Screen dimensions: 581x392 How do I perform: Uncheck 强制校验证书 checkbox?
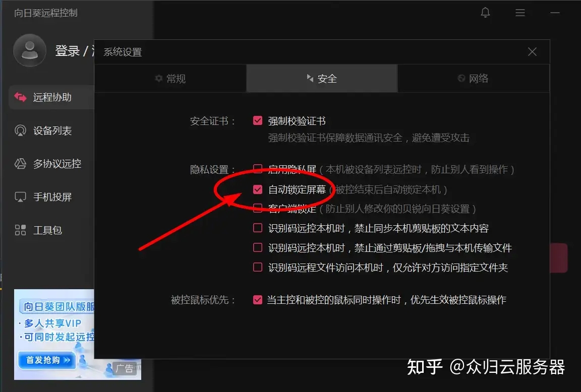pos(258,121)
